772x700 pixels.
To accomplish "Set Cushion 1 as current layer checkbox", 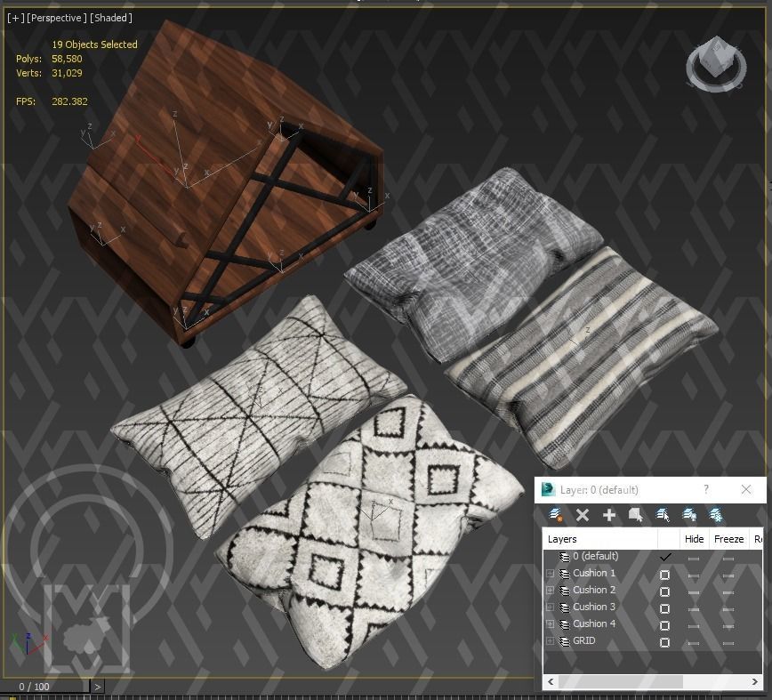I will pos(664,575).
